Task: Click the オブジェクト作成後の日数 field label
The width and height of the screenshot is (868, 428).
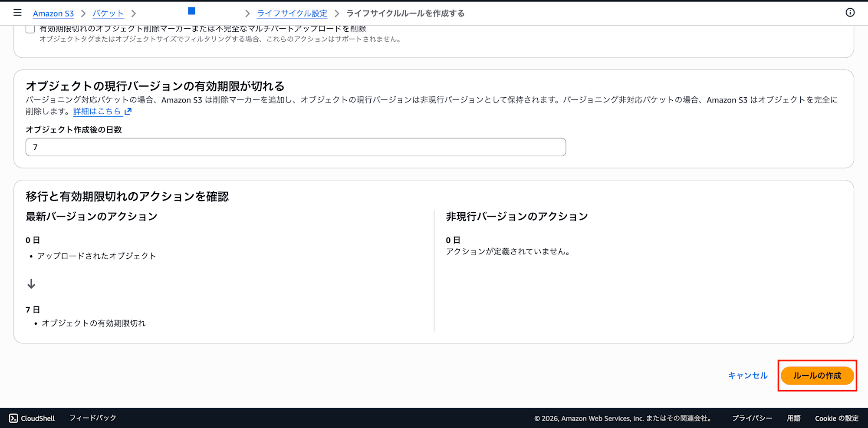Action: tap(74, 130)
